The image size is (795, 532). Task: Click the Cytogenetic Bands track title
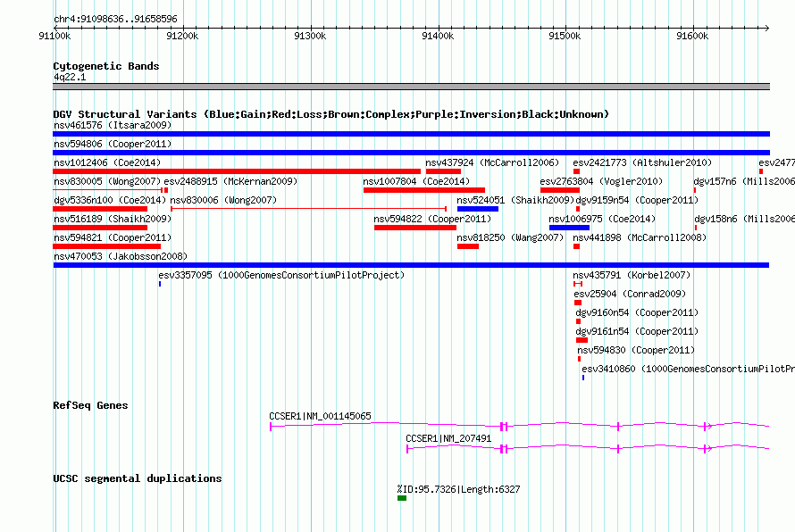(106, 66)
